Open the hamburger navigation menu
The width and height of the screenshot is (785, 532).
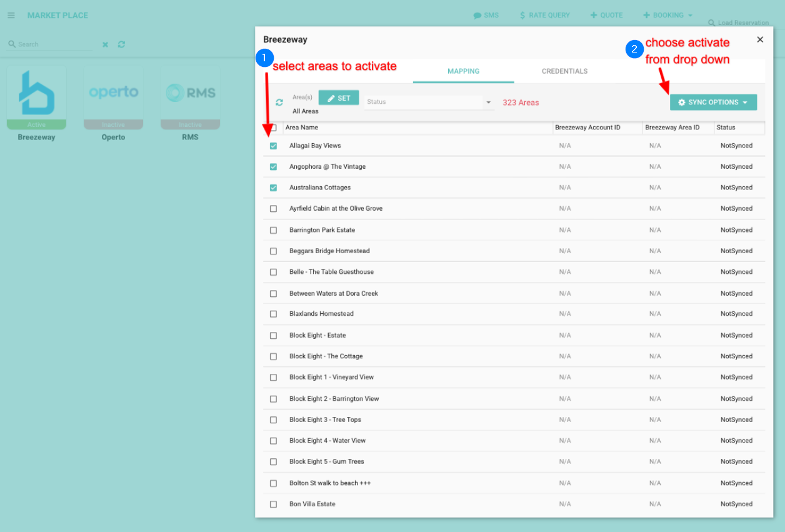[x=11, y=15]
